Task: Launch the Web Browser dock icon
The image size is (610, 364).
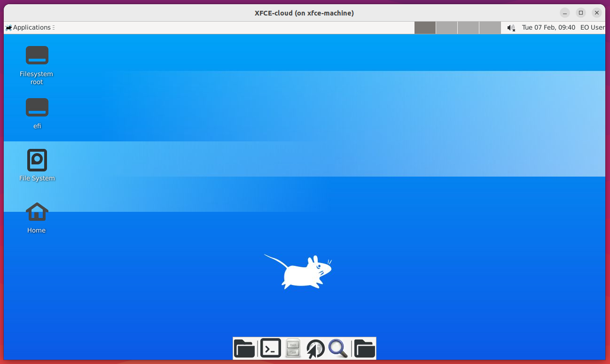Action: pos(315,348)
